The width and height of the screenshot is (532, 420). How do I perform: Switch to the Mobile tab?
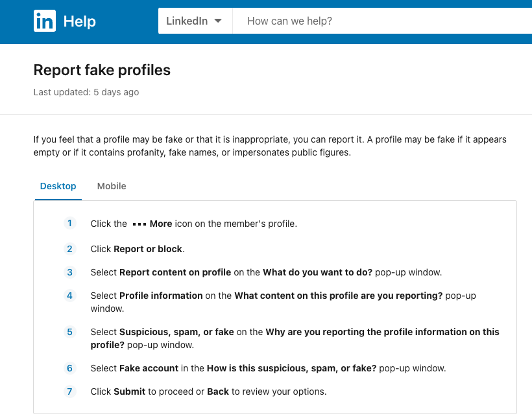coord(111,186)
